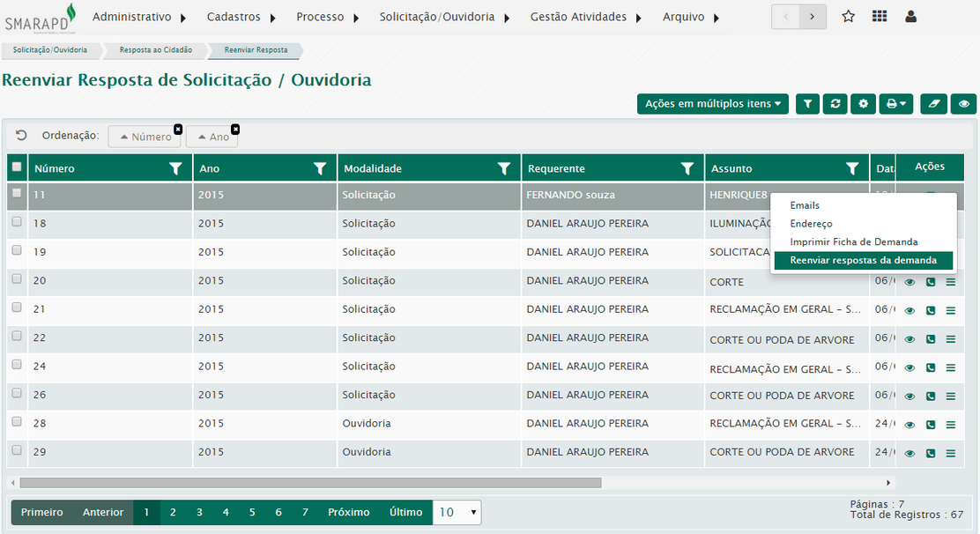Open the user profile icon
Screen dimensions: 980x534
tap(911, 17)
